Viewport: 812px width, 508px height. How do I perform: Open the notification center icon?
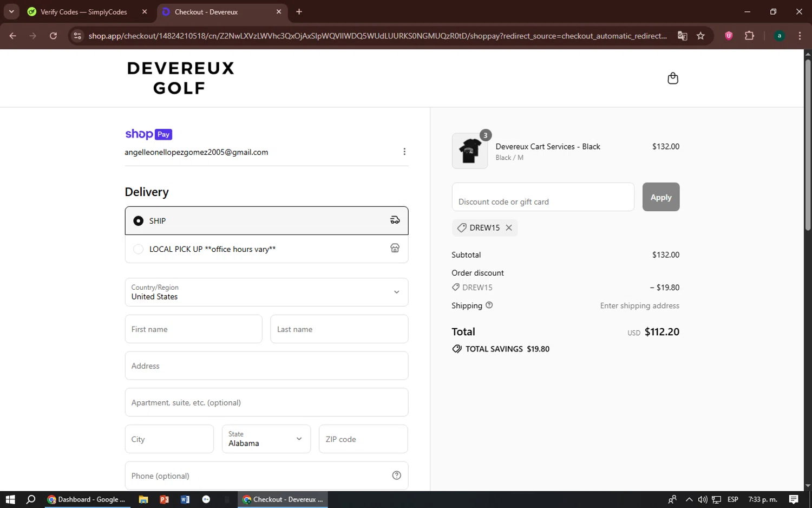click(x=794, y=499)
